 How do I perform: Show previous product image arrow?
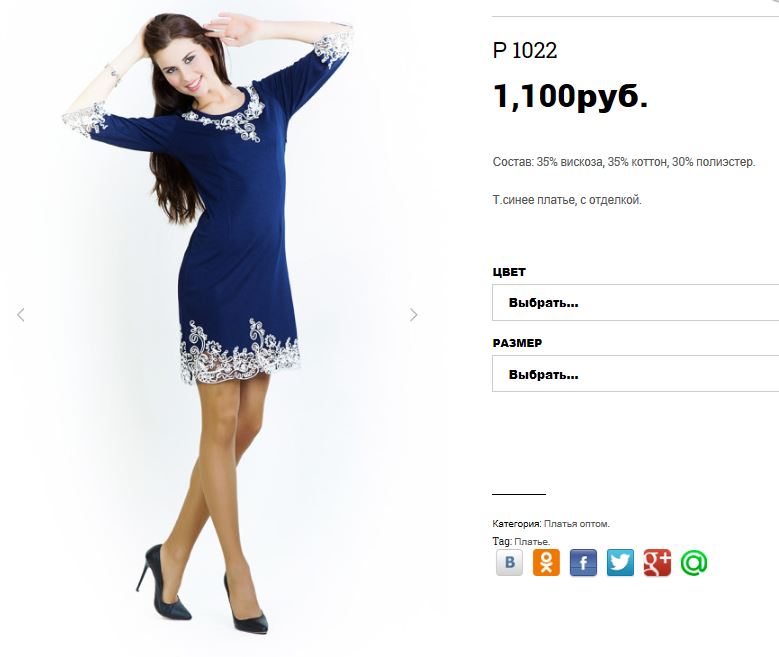click(21, 315)
